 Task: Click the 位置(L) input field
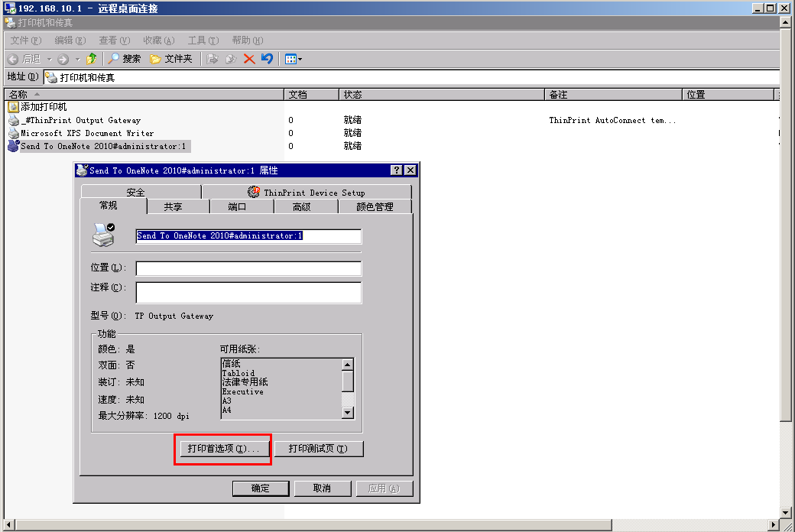click(248, 268)
